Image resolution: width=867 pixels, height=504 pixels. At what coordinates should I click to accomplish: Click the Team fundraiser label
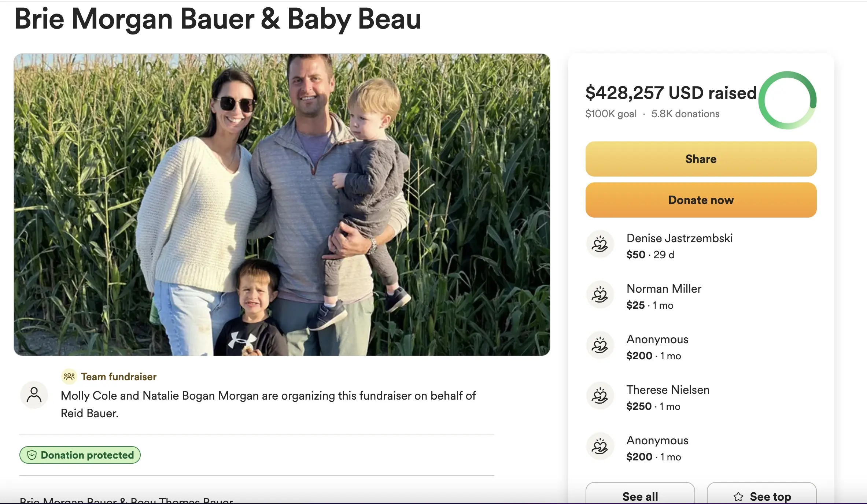118,377
